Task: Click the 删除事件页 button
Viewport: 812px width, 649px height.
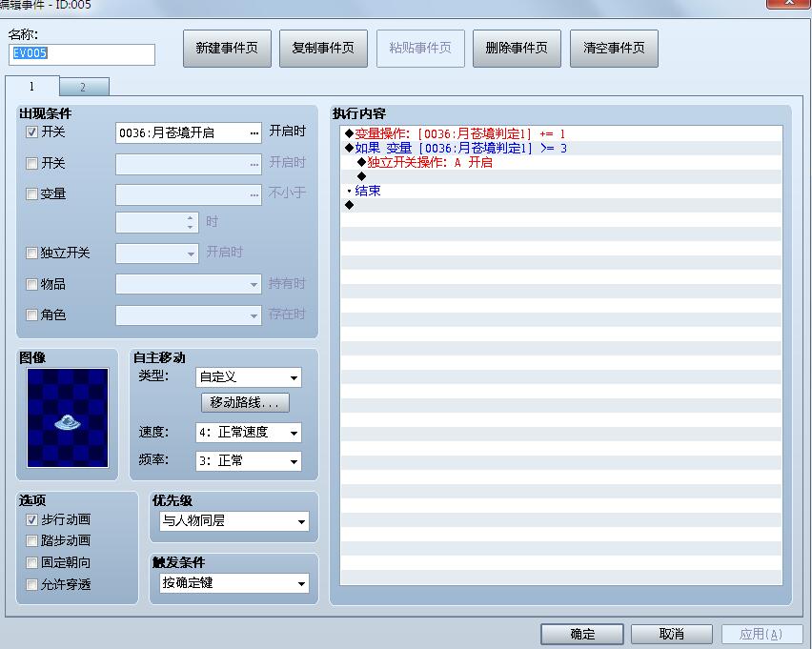Action: (517, 49)
